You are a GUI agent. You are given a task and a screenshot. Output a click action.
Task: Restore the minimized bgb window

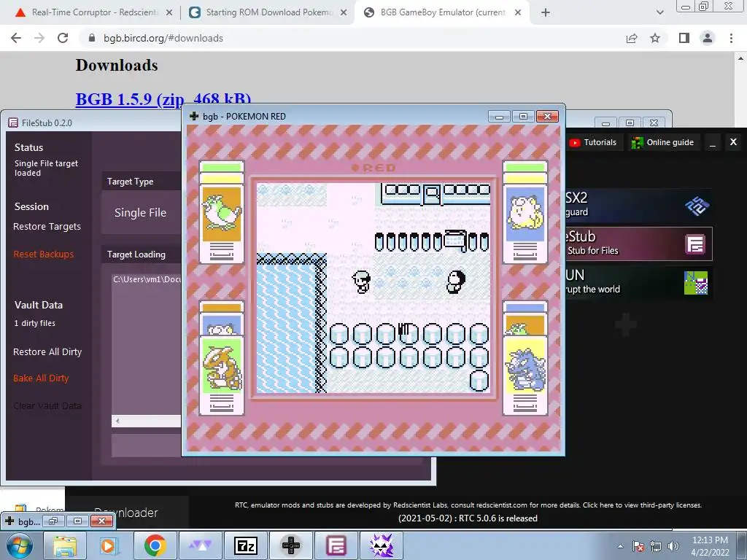(x=53, y=521)
